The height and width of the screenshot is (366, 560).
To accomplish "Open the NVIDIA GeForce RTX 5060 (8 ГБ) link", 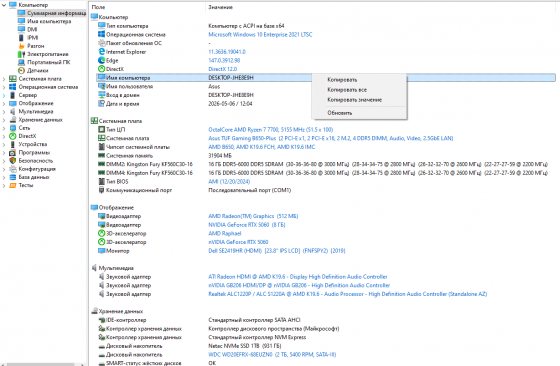I will [247, 225].
